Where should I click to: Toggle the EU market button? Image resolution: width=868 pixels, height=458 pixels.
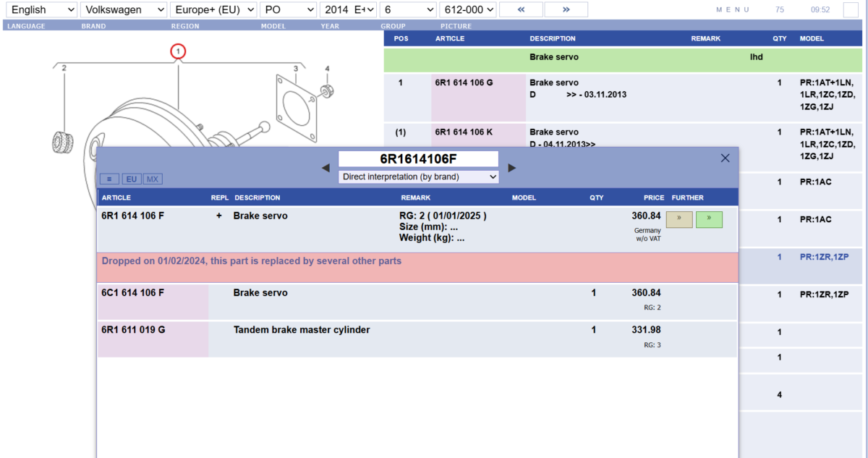(x=132, y=179)
